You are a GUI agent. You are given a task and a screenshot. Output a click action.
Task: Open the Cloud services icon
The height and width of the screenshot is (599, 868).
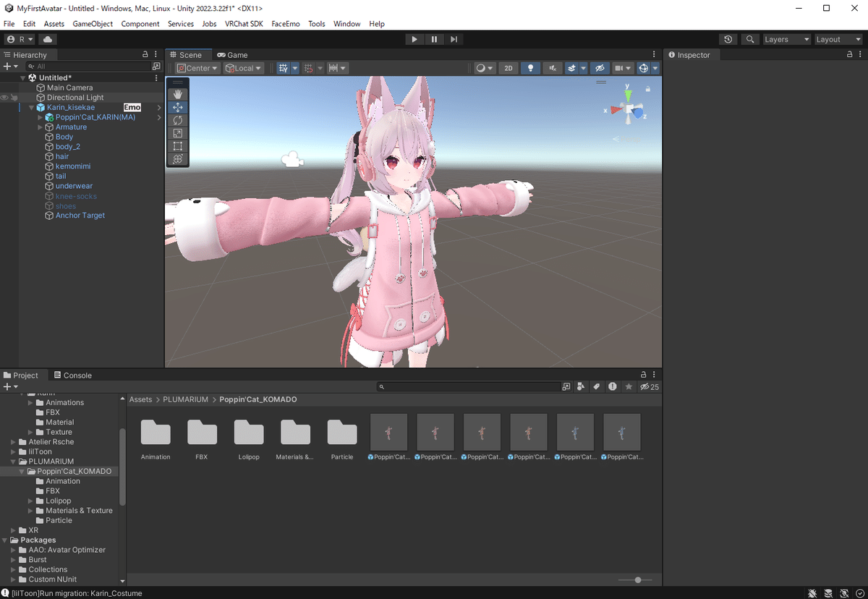48,39
